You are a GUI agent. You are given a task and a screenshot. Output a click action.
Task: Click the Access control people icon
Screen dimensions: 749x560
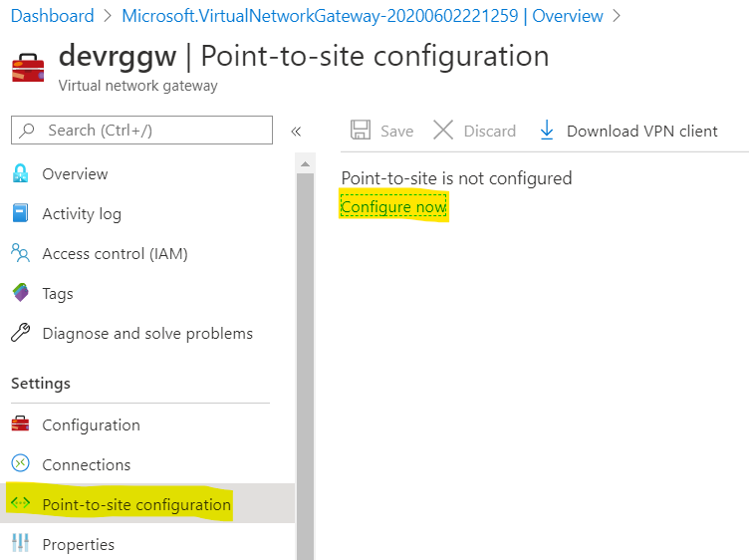(x=20, y=253)
